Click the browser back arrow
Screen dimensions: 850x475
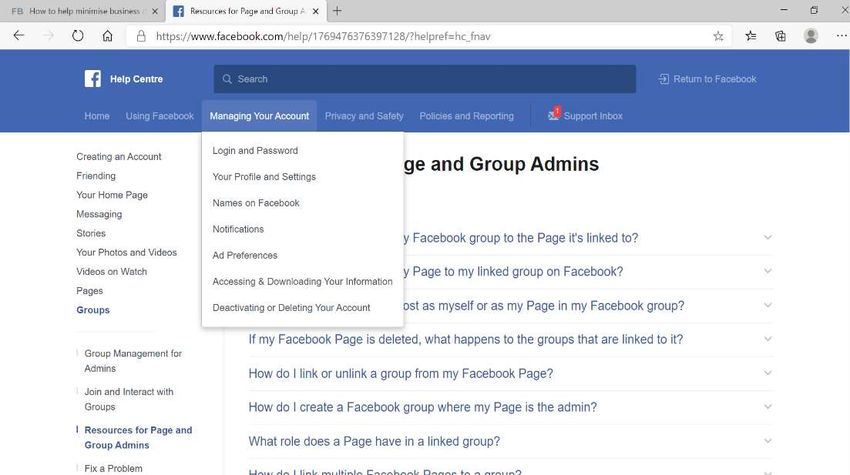(x=19, y=36)
